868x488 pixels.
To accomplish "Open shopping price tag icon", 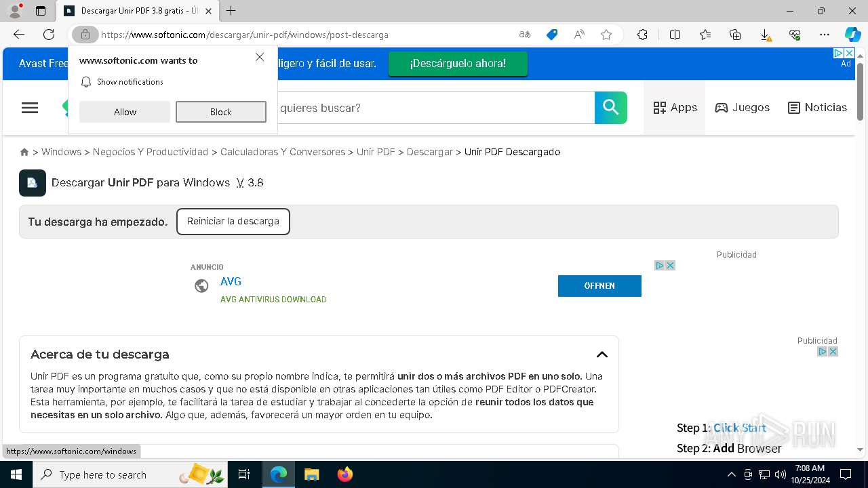I will pos(552,35).
